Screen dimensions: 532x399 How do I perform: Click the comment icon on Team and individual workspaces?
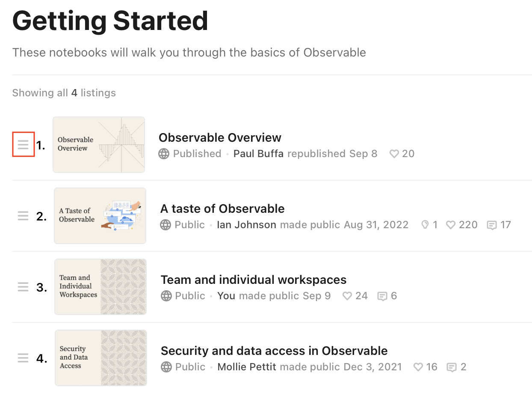383,296
